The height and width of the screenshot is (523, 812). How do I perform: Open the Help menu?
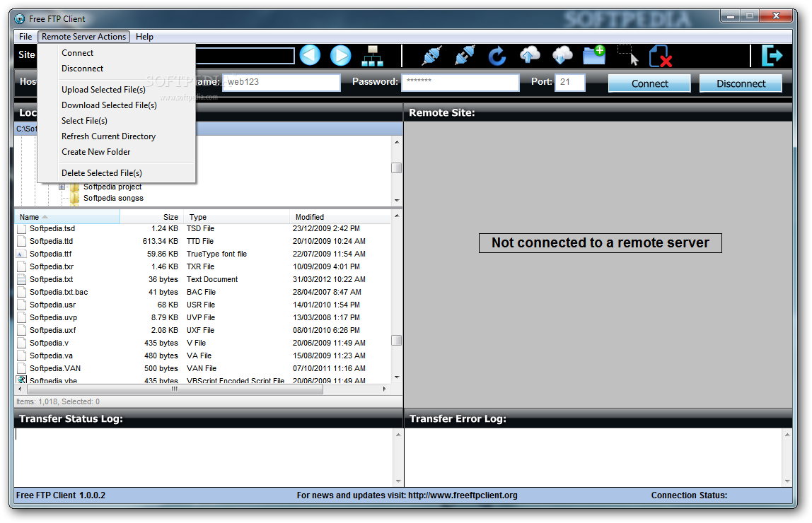pyautogui.click(x=144, y=37)
